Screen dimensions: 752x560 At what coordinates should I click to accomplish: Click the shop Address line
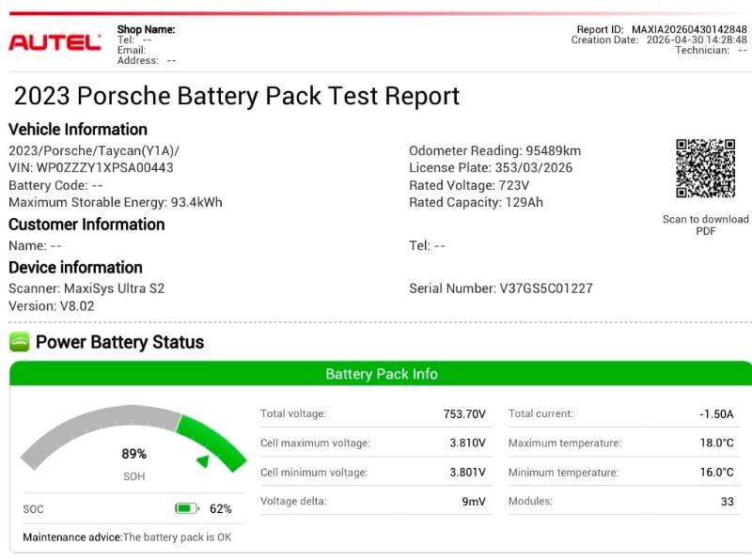point(147,60)
